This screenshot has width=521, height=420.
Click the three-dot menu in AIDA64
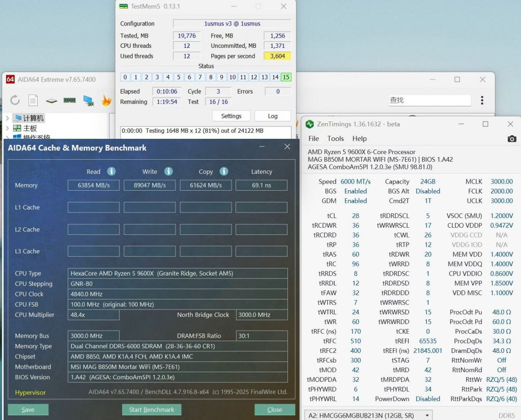[x=482, y=100]
